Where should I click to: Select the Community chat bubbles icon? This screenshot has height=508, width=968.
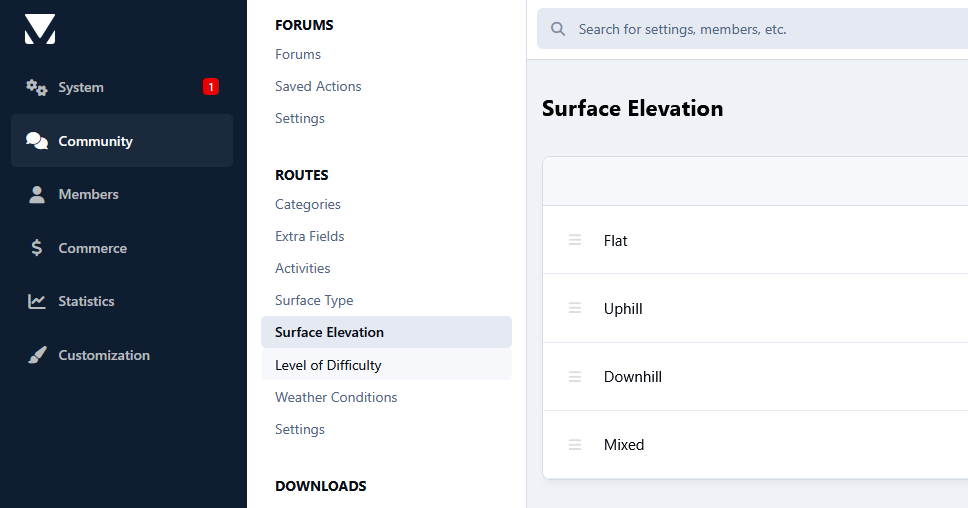point(36,141)
